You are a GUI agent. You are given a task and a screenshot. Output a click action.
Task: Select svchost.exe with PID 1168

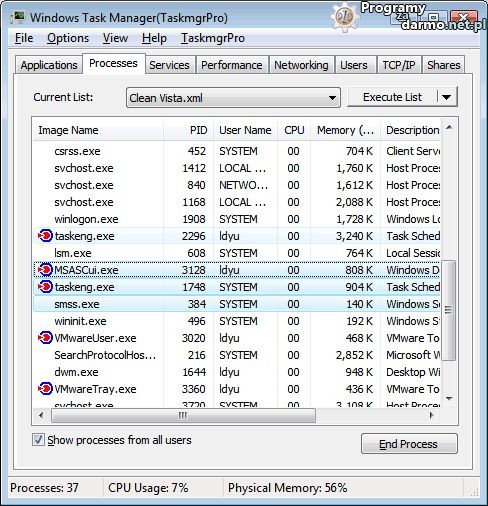(x=237, y=202)
